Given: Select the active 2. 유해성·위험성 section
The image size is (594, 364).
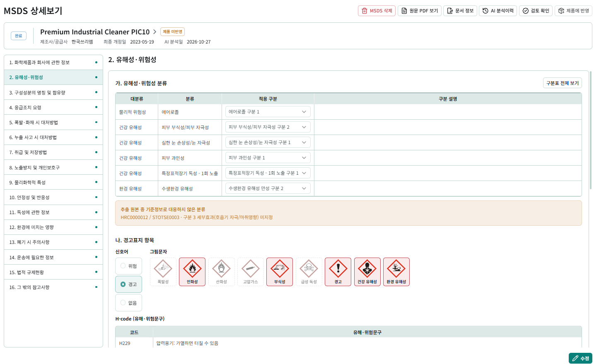Looking at the screenshot, I should tap(53, 77).
